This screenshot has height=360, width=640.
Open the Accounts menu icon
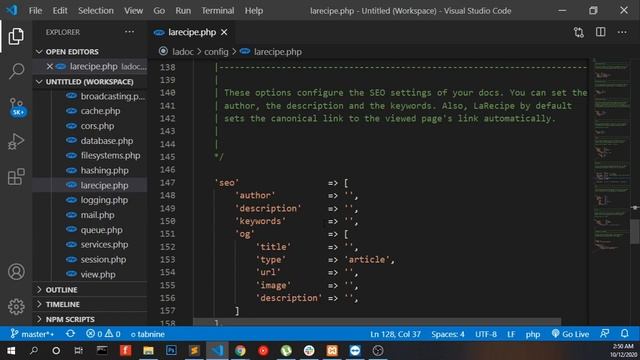click(x=16, y=272)
